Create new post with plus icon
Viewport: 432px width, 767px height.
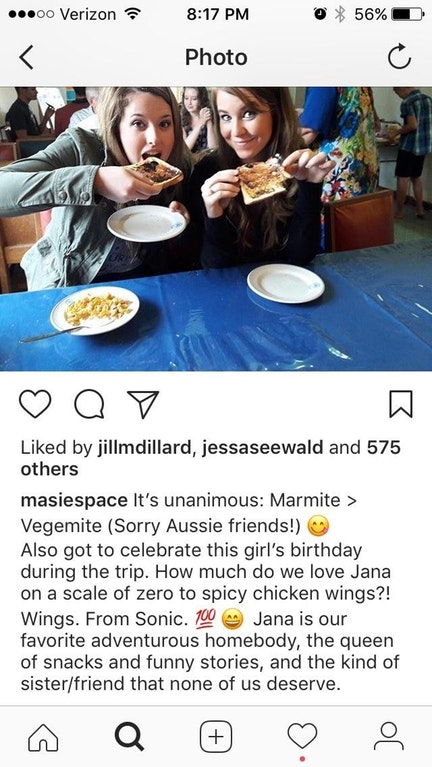(216, 736)
